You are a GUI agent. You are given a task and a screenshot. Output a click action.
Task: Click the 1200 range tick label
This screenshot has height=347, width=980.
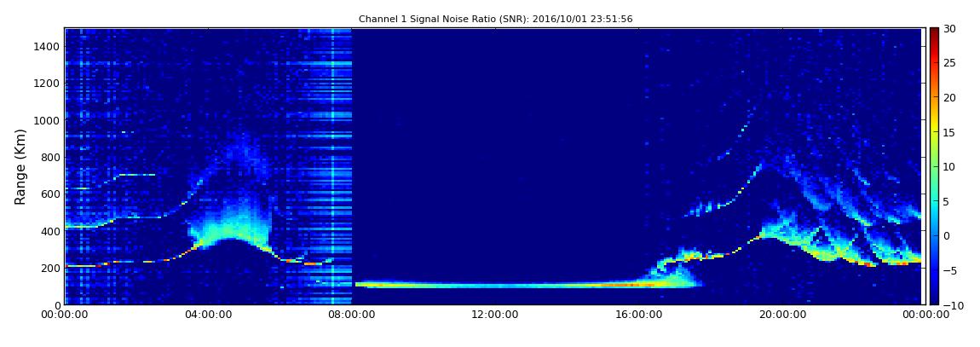click(x=48, y=84)
